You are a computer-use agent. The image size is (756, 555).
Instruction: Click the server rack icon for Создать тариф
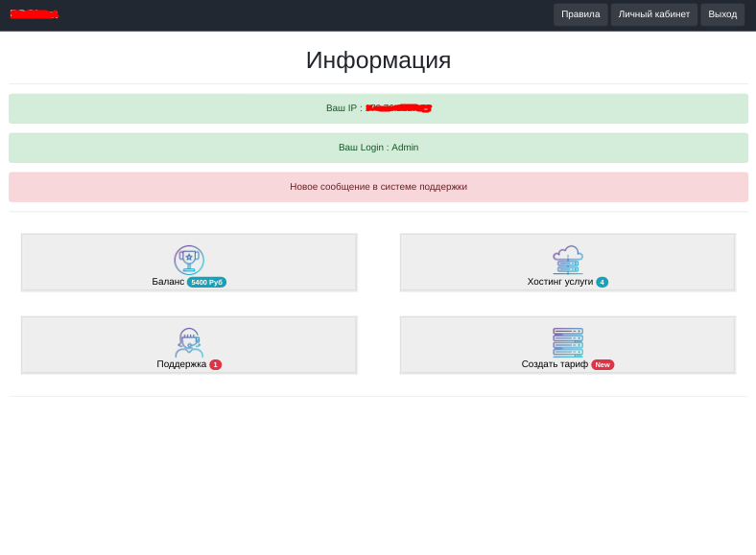tap(568, 342)
